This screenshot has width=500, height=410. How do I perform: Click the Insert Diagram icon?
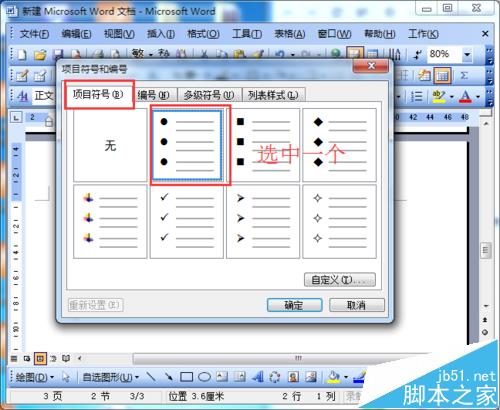pyautogui.click(x=275, y=377)
